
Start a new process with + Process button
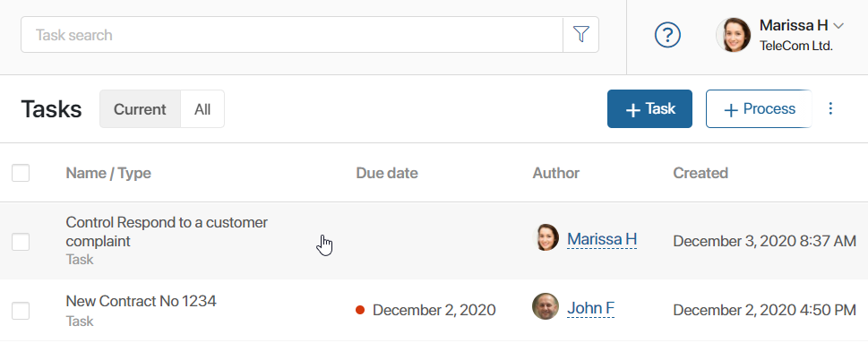coord(759,109)
